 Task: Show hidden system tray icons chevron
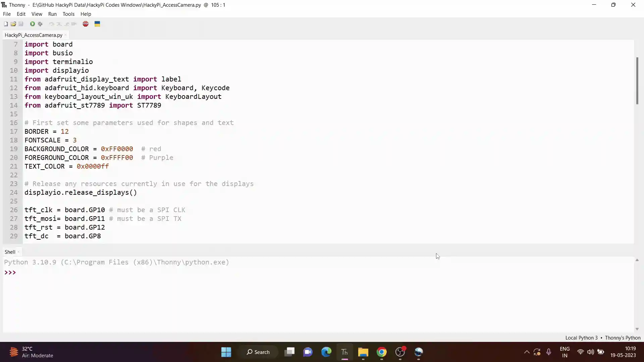pos(527,352)
